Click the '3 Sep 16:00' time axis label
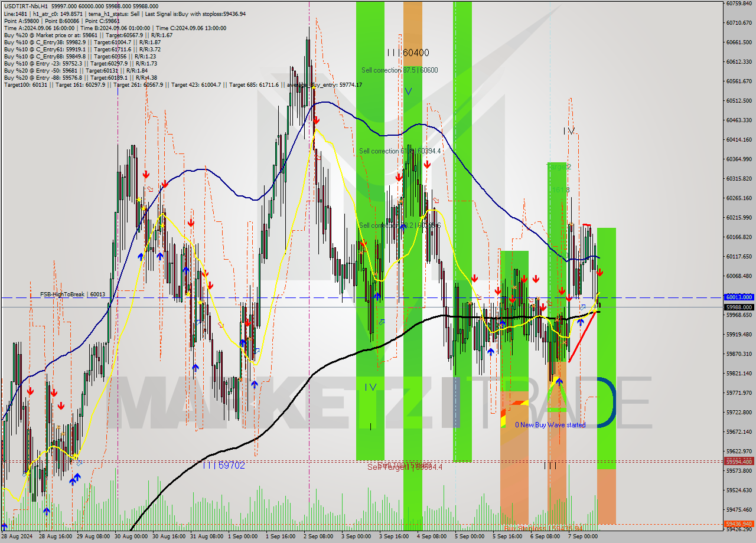This screenshot has height=543, width=756. [x=395, y=537]
